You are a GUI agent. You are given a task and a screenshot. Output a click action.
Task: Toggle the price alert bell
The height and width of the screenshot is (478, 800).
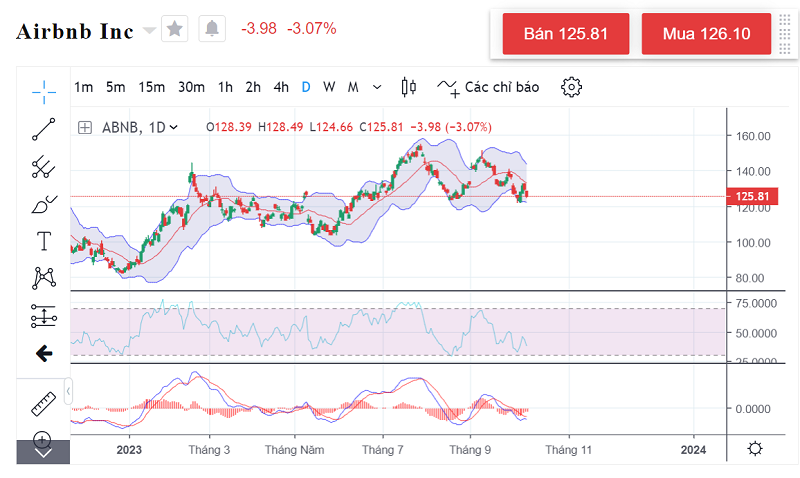point(212,29)
